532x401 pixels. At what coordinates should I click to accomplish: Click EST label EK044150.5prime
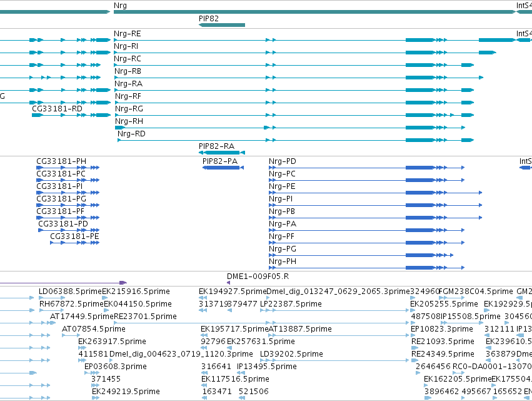coord(138,304)
